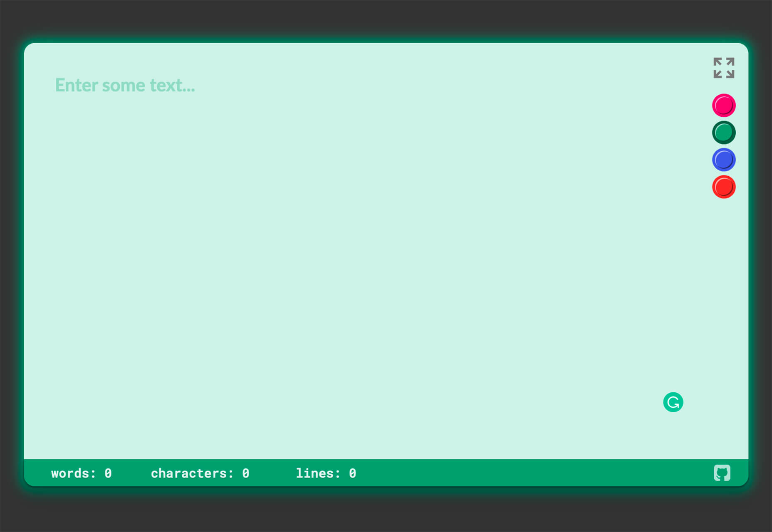Switch editor theme to hot pink

[724, 105]
